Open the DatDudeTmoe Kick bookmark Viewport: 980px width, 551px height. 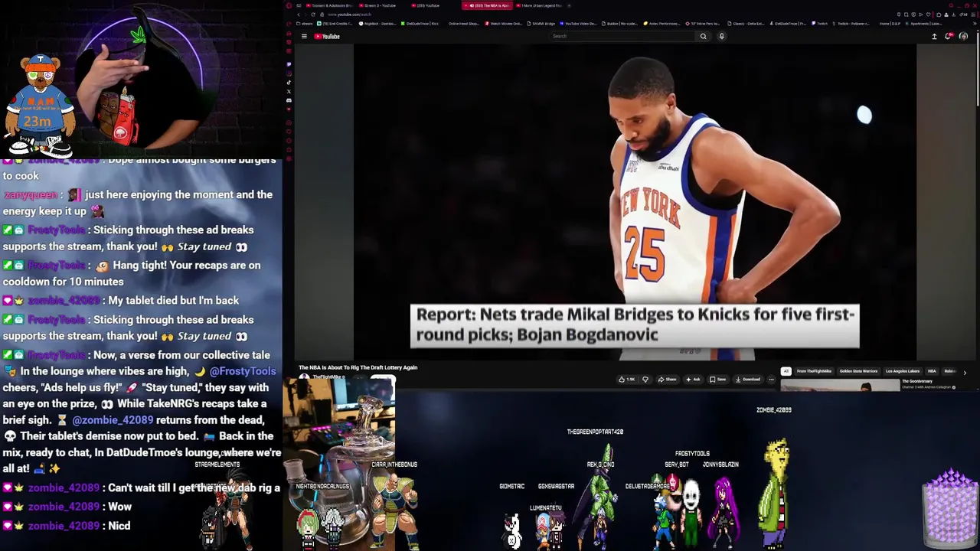click(420, 24)
